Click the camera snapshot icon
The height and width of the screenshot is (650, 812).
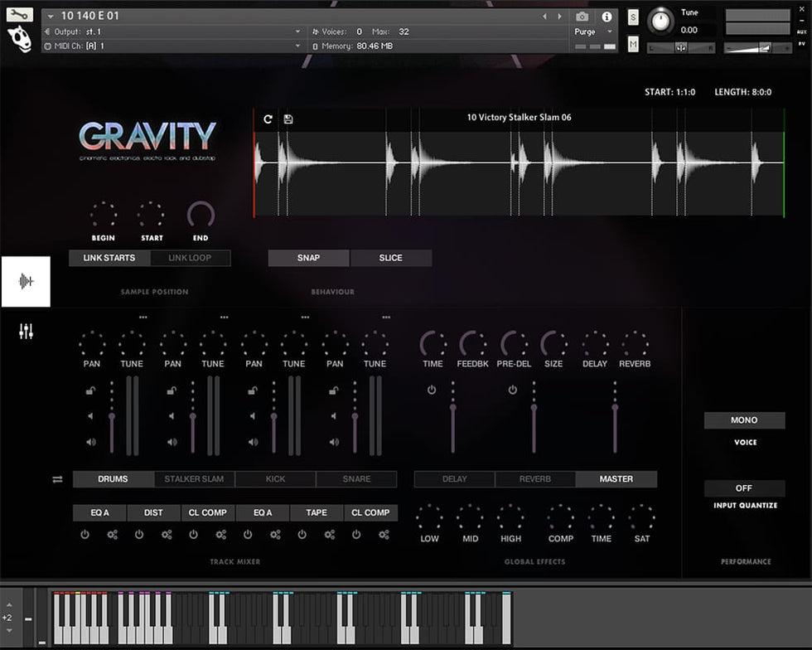(x=582, y=17)
